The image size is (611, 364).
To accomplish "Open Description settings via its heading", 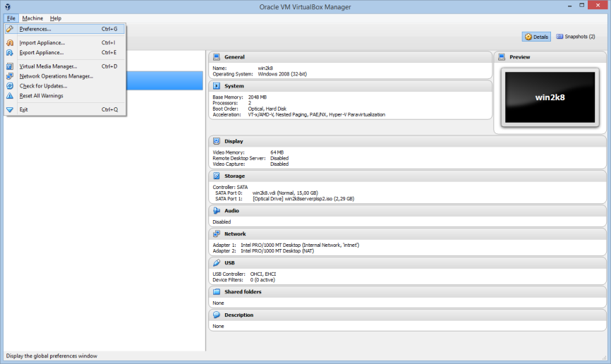I will (x=239, y=315).
